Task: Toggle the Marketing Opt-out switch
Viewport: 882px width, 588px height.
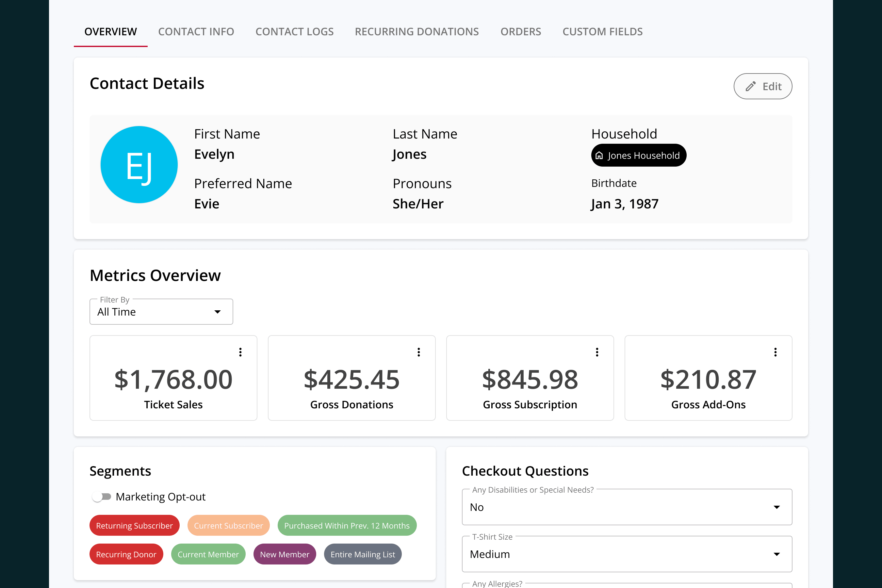Action: click(102, 497)
